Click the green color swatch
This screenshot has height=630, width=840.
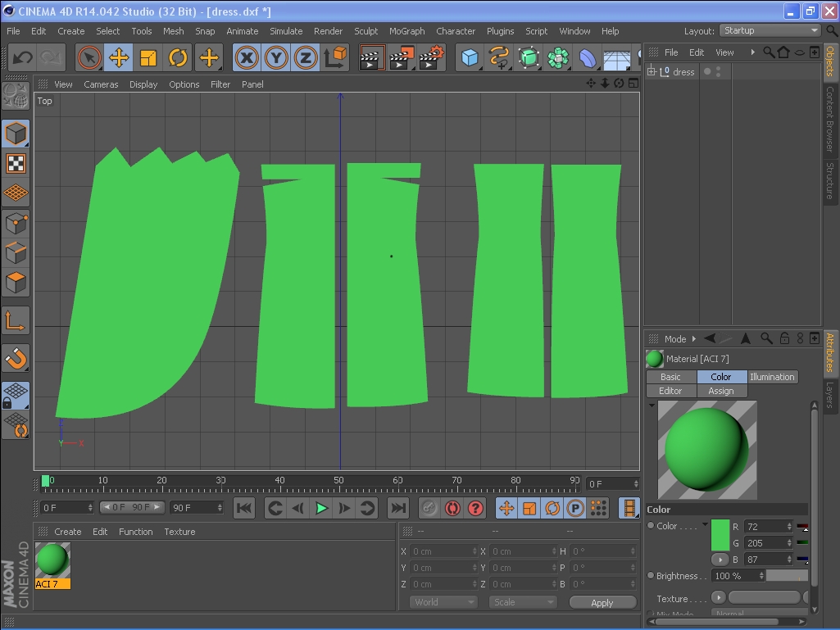point(720,535)
